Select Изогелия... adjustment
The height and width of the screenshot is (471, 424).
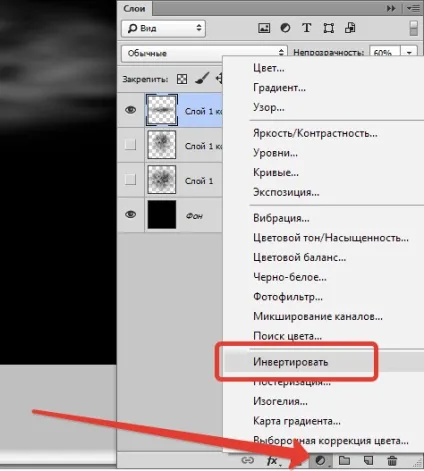click(280, 401)
